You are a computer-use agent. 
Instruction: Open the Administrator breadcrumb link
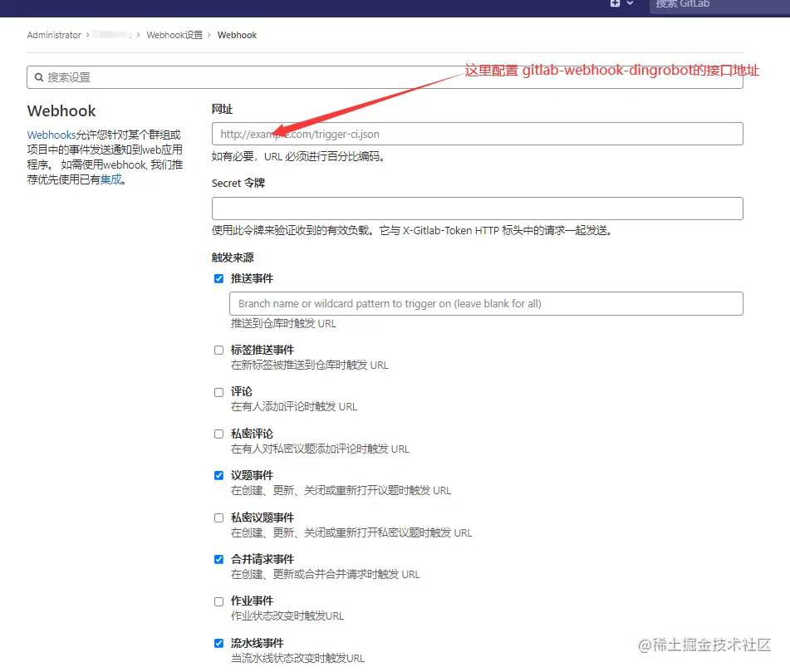54,35
